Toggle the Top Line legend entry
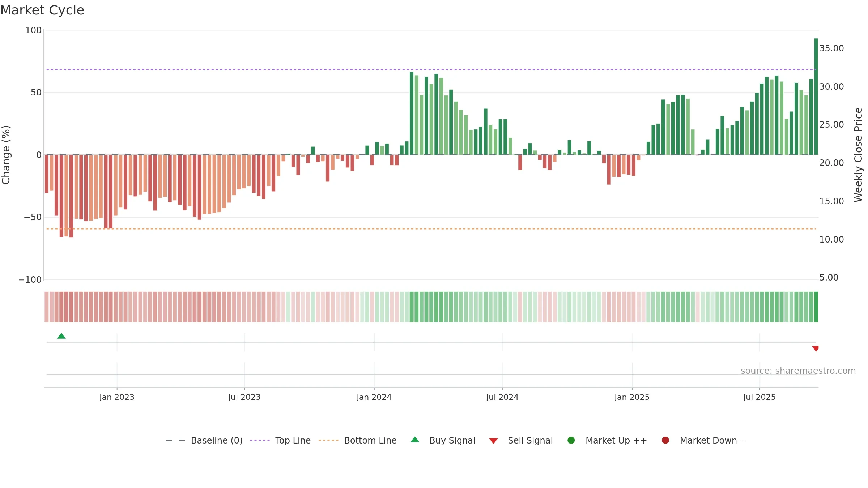Screen dimensions: 868x488 pos(280,440)
